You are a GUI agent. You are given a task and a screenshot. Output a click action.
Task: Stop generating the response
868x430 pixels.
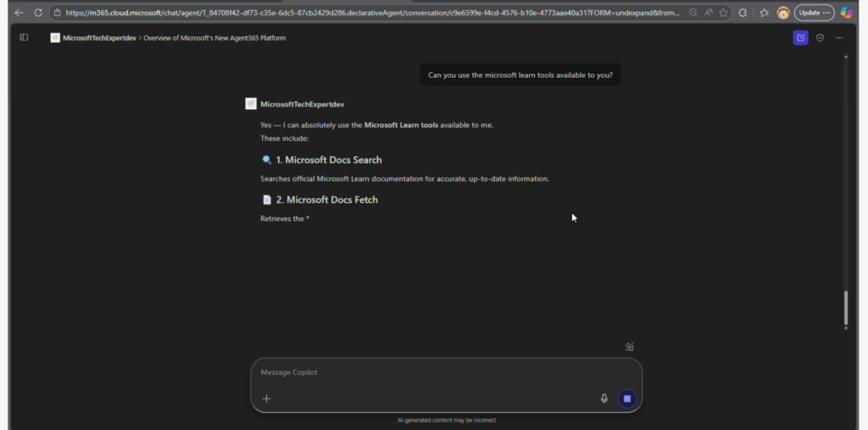click(627, 398)
